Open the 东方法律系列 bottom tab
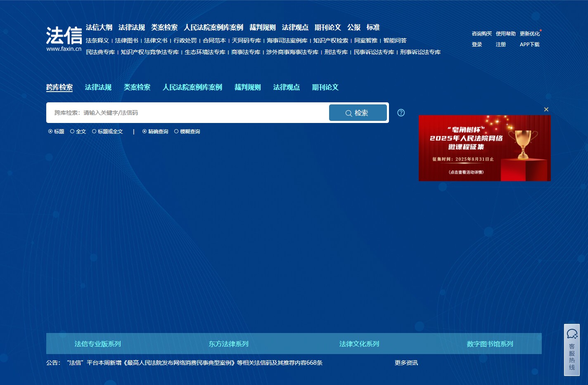This screenshot has width=588, height=385. coord(229,344)
